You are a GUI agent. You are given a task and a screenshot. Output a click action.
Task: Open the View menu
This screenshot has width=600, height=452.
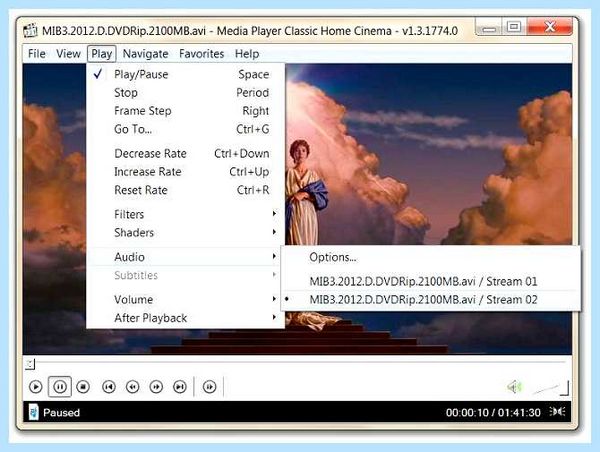(x=68, y=54)
